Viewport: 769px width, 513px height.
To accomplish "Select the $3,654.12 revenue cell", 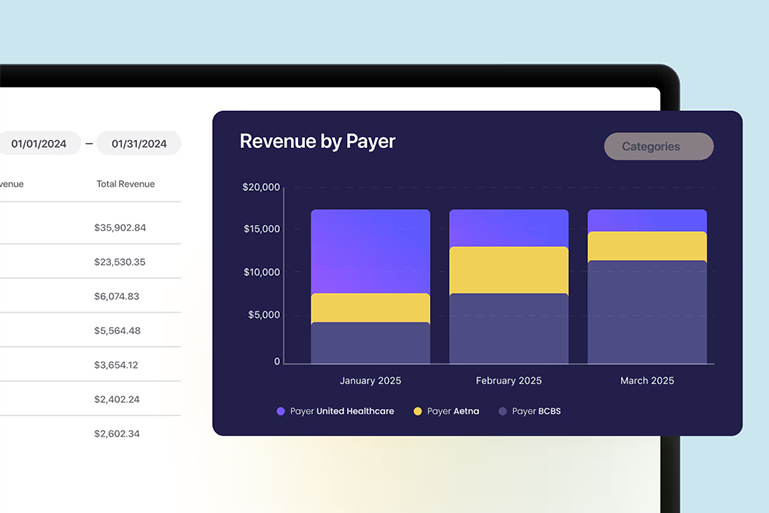I will (116, 365).
